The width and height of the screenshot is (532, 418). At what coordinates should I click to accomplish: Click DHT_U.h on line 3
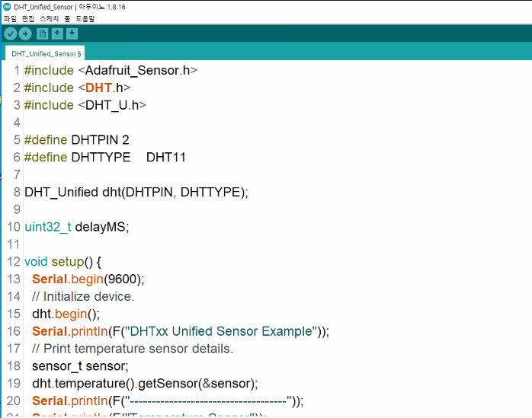pos(112,105)
